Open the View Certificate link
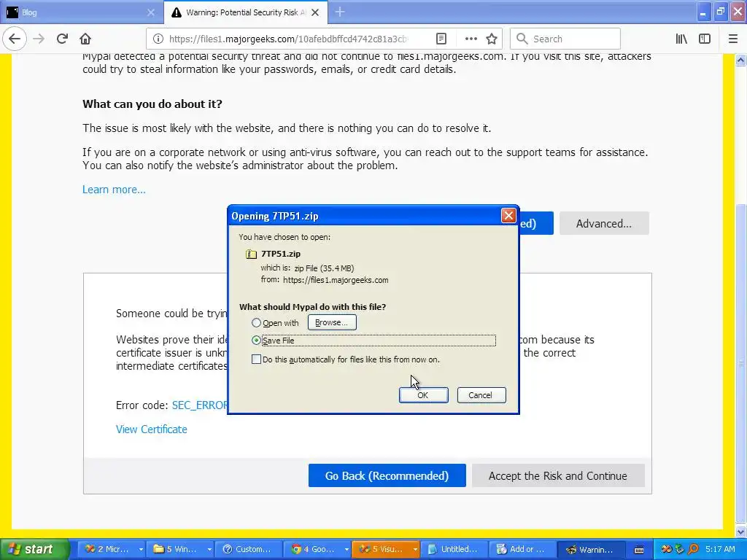Viewport: 747px width, 560px height. (152, 429)
